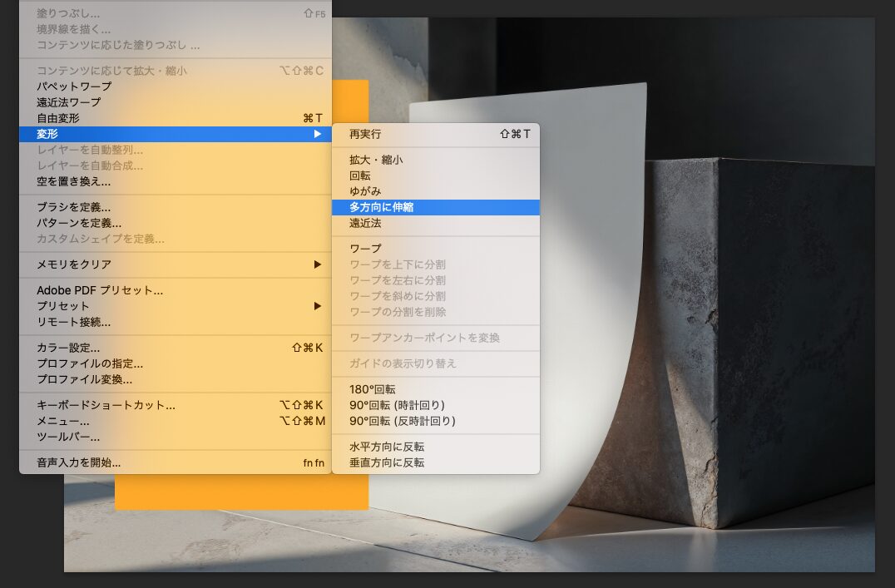This screenshot has width=895, height=588.
Task: Select プロファイル変換... item
Action: (176, 379)
